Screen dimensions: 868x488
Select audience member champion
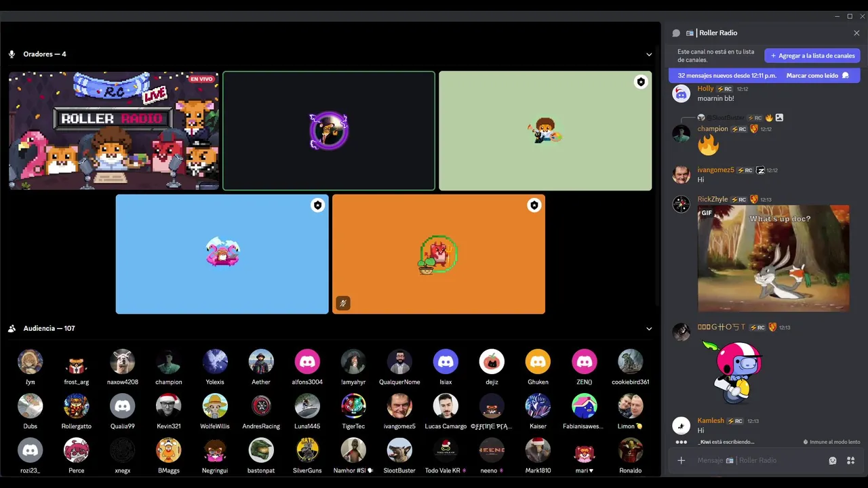pyautogui.click(x=169, y=367)
